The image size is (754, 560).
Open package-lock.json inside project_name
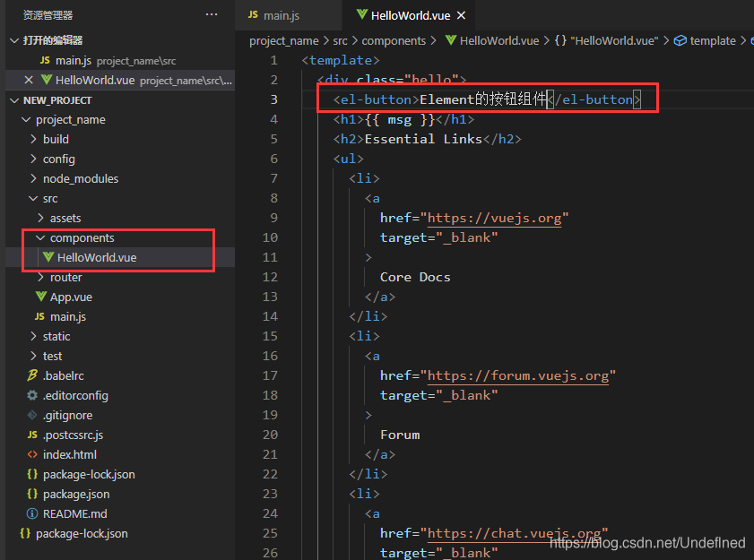coord(120,475)
